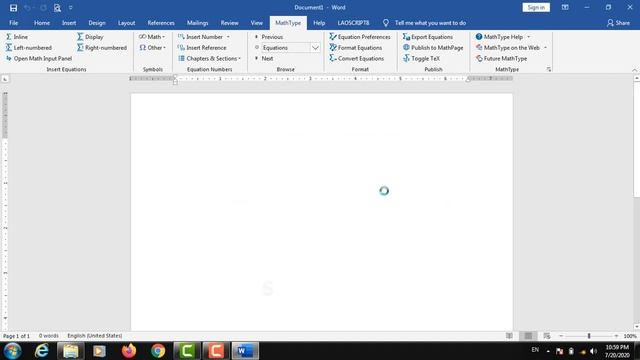Switch to Read Mode view
Image resolution: width=640 pixels, height=360 pixels.
[509, 336]
